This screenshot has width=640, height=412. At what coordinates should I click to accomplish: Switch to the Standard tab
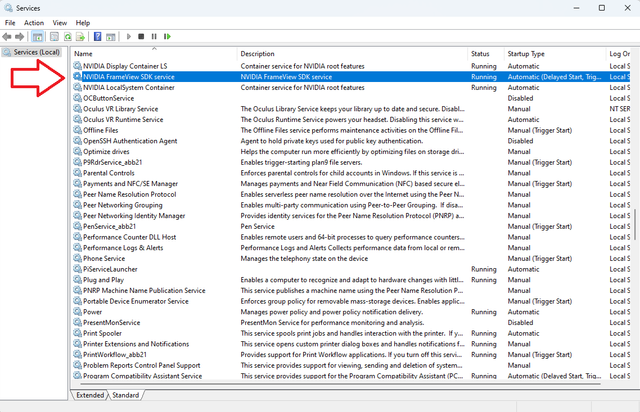point(126,395)
